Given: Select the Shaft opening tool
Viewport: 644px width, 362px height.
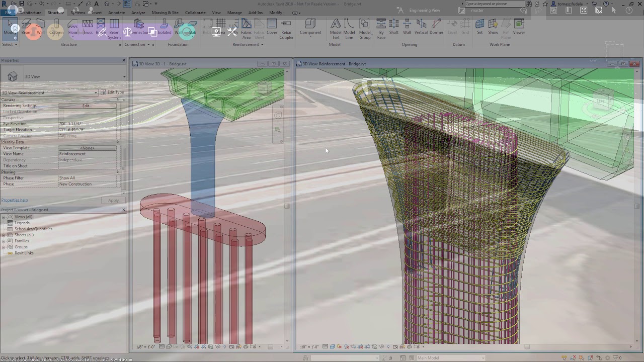Looking at the screenshot, I should 394,28.
